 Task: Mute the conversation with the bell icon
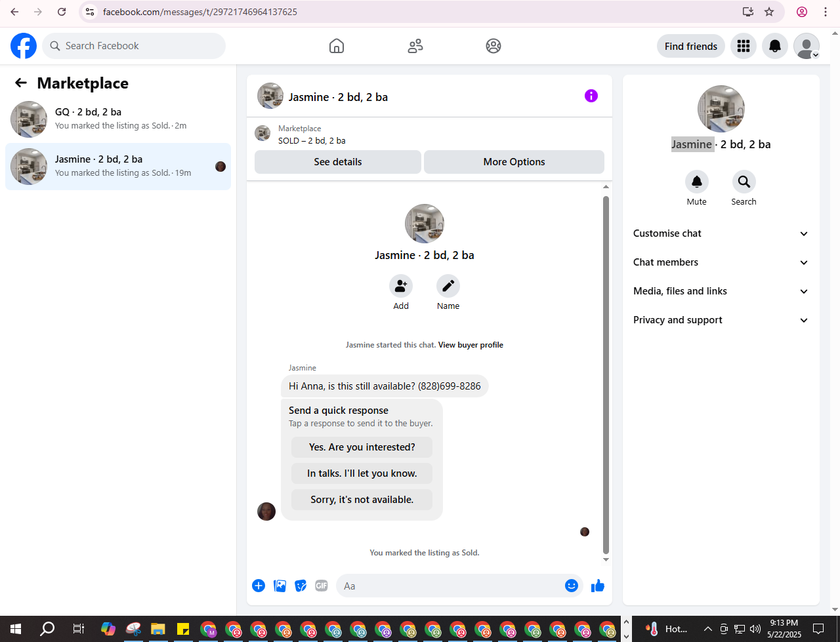697,182
